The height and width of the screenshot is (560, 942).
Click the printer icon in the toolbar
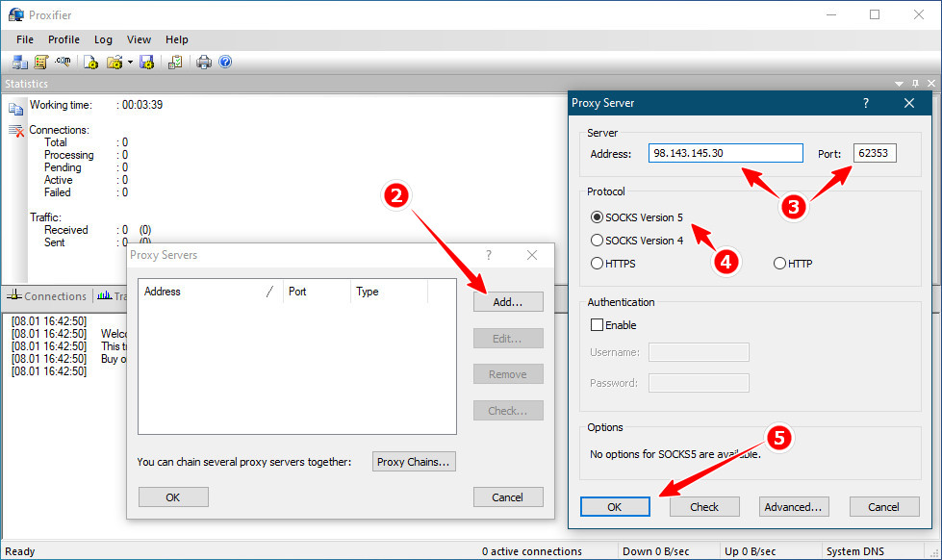pyautogui.click(x=204, y=62)
